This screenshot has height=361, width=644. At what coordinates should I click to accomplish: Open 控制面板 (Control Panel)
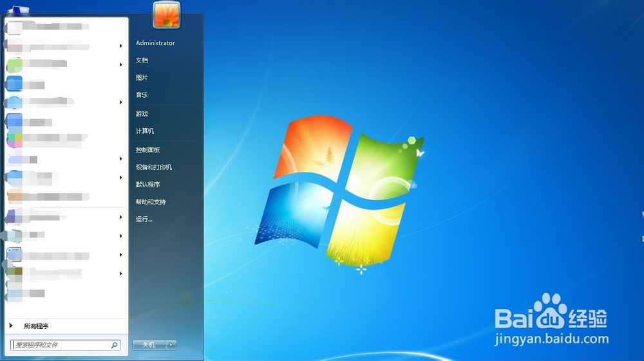pos(147,150)
